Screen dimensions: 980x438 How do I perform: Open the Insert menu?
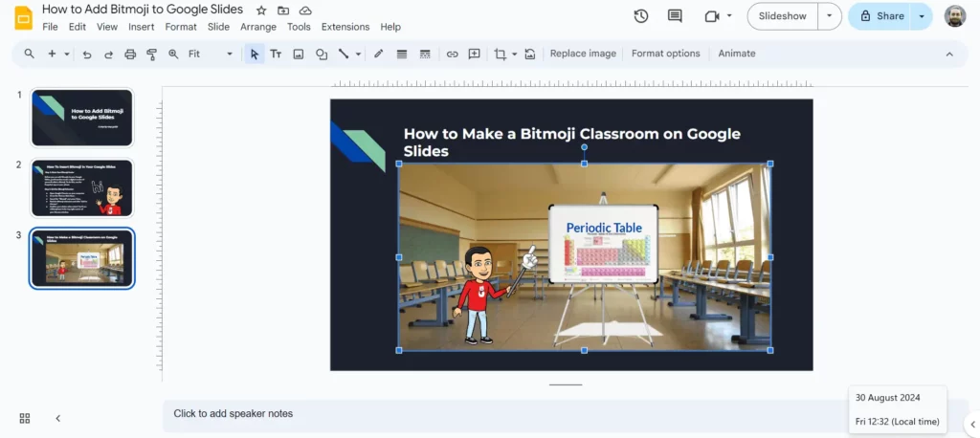coord(141,27)
